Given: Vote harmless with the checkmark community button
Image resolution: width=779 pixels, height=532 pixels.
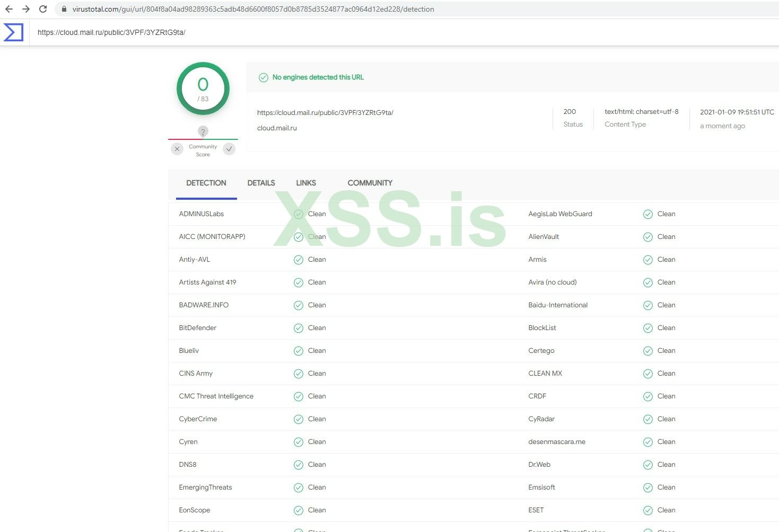Looking at the screenshot, I should click(229, 149).
